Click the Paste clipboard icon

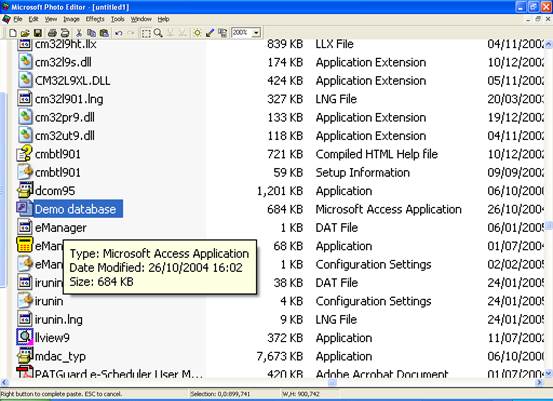[x=104, y=33]
